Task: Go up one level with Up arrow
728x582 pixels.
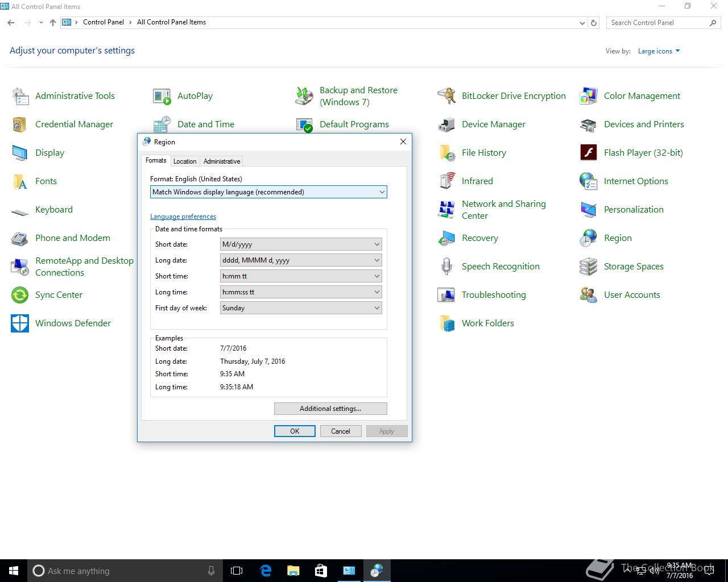Action: (x=53, y=23)
